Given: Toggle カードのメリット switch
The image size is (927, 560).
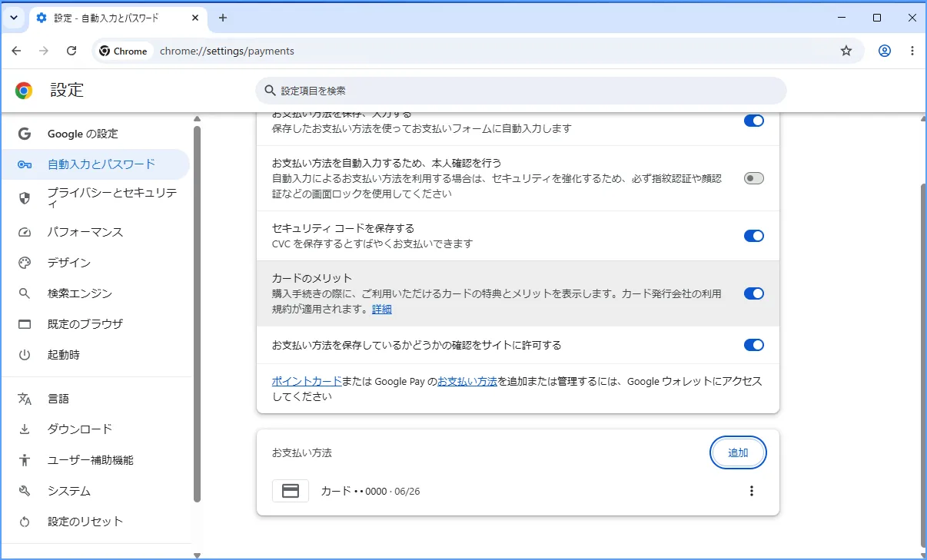Looking at the screenshot, I should pos(754,293).
